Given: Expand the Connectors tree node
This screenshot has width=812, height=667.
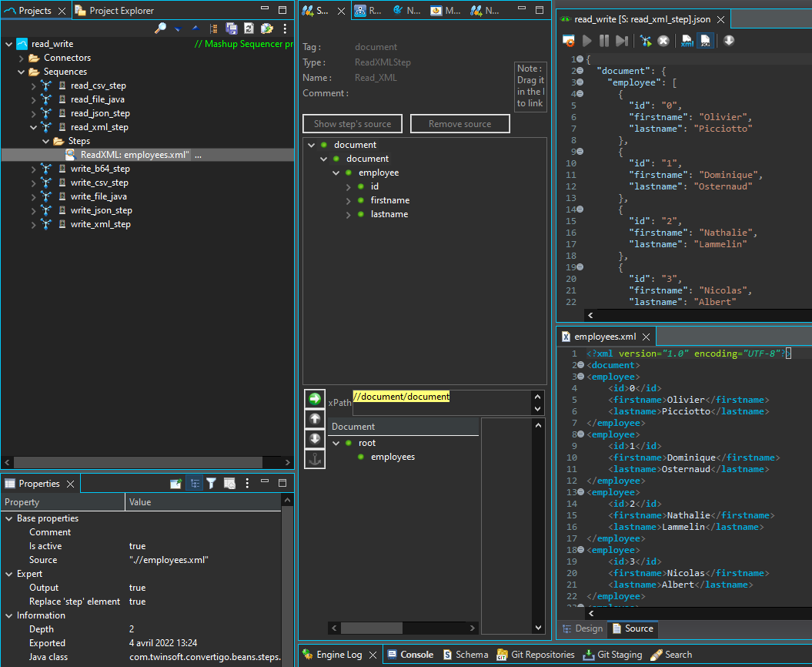Looking at the screenshot, I should point(20,58).
